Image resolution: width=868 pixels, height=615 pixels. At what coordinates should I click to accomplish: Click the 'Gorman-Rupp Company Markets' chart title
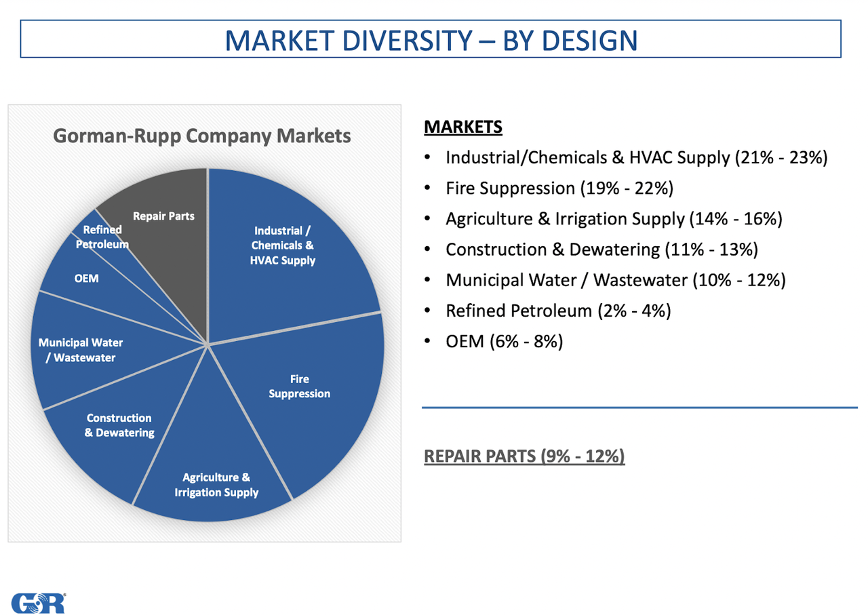(x=202, y=136)
